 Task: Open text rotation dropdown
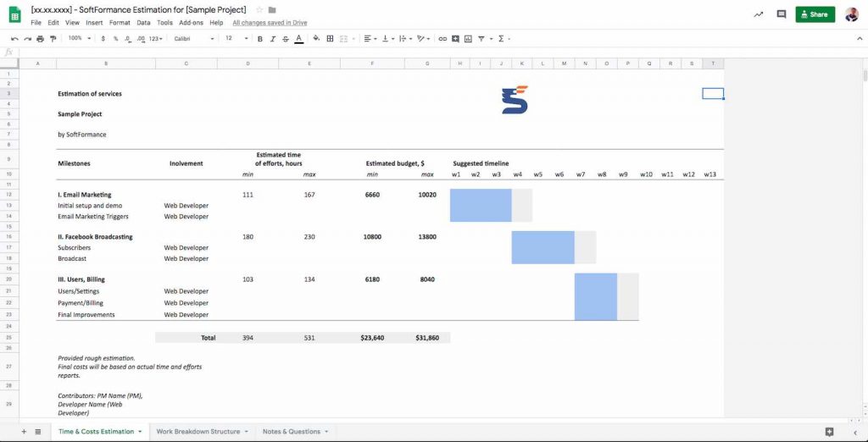[x=423, y=39]
